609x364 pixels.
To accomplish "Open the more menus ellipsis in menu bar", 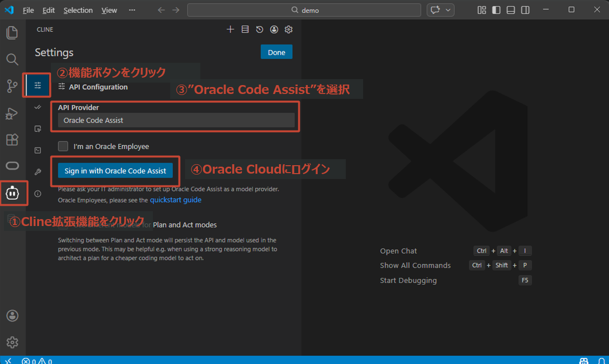I will pyautogui.click(x=132, y=10).
